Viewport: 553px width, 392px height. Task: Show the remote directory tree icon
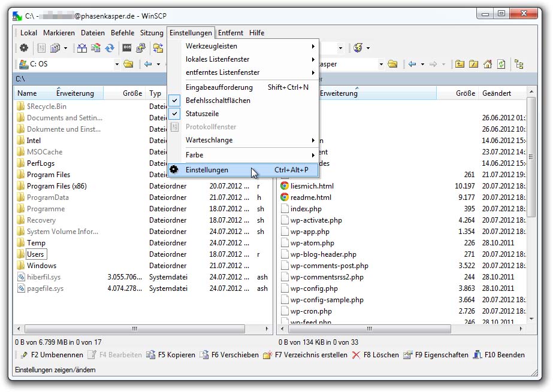[519, 64]
